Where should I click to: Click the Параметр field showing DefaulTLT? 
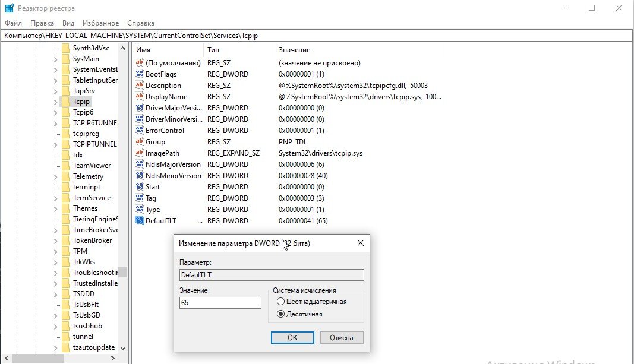pos(272,275)
